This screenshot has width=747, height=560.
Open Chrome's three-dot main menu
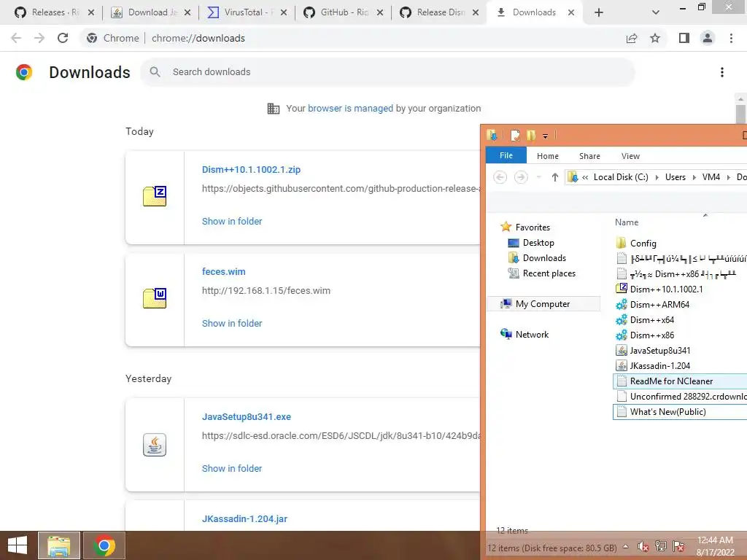pos(731,38)
